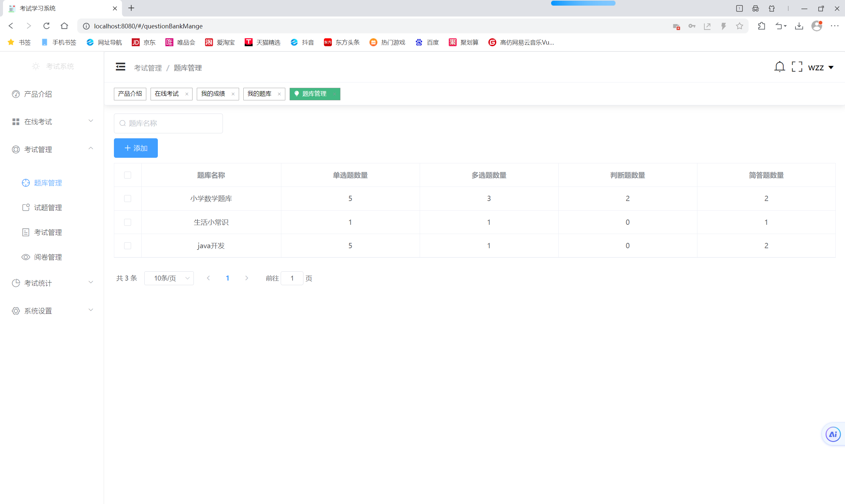Bookmark this page with the star icon

739,26
